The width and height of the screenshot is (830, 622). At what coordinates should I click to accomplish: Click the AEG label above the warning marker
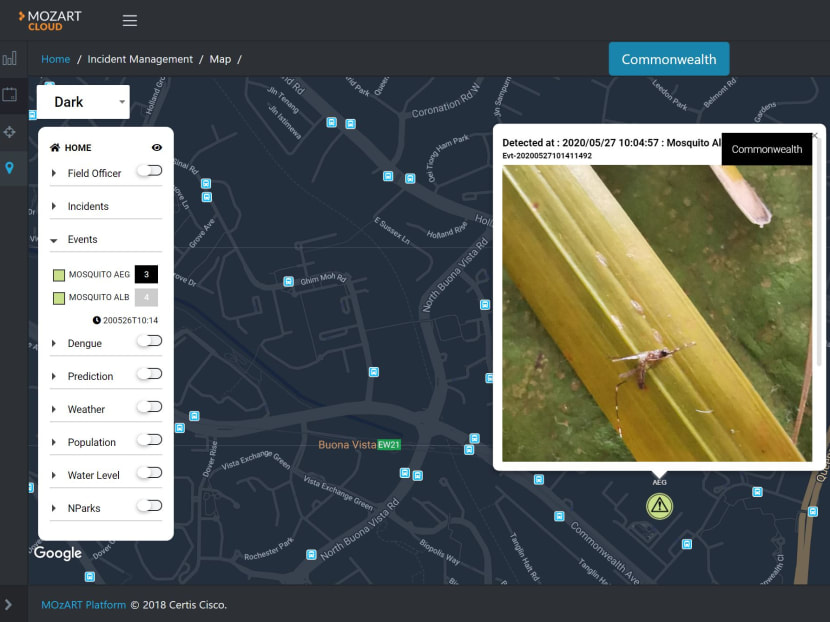660,482
